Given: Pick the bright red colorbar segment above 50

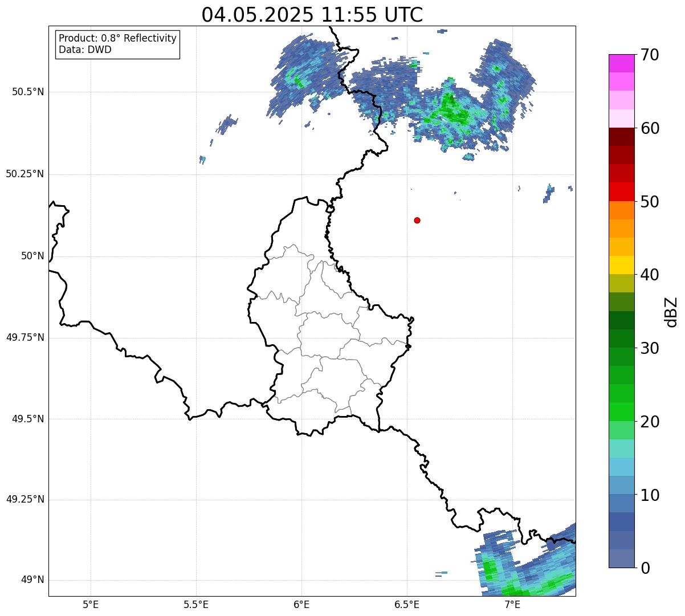Looking at the screenshot, I should [x=621, y=192].
